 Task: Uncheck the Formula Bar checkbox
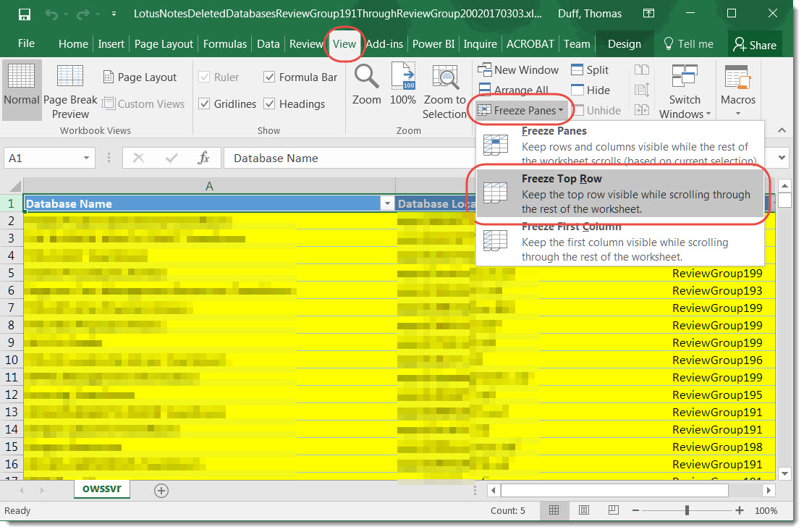[x=269, y=77]
